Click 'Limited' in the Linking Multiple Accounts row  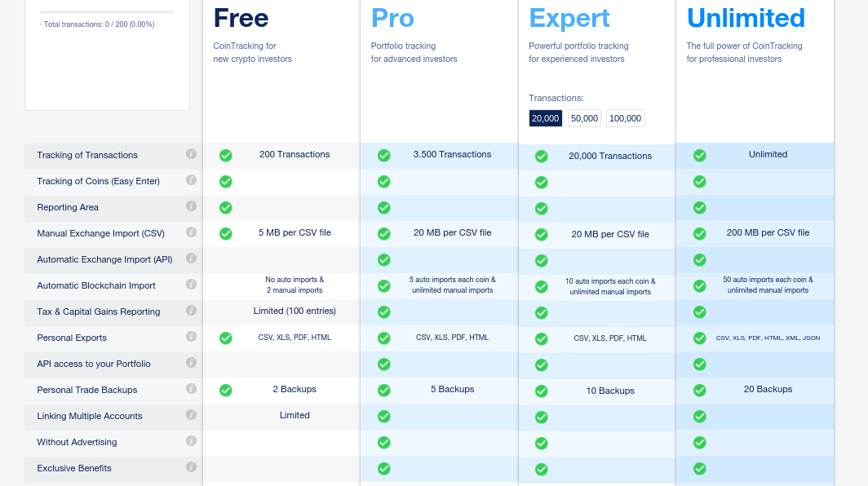click(x=294, y=416)
